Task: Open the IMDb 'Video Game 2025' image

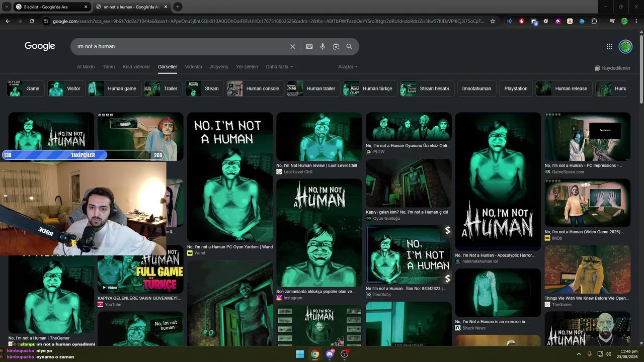Action: coord(587,203)
